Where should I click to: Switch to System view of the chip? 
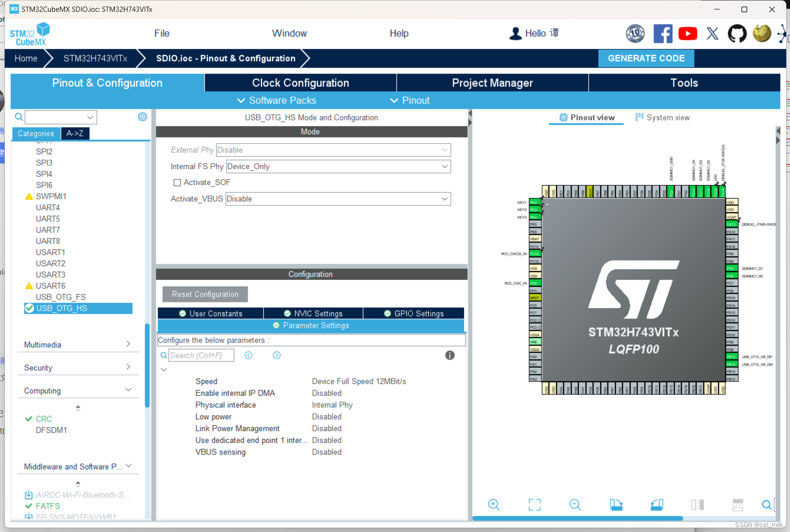[x=662, y=117]
